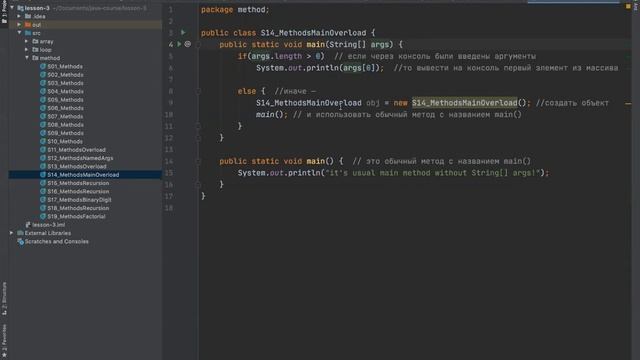Collapse the lesson-3 project root

click(x=12, y=8)
